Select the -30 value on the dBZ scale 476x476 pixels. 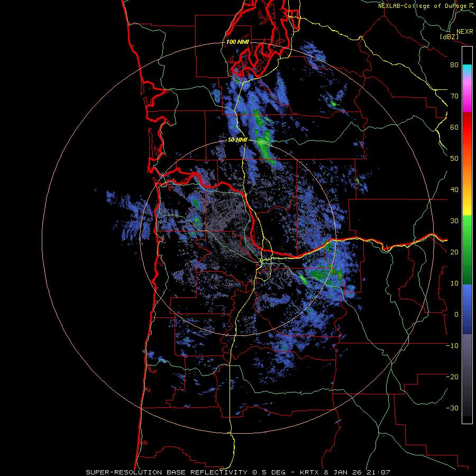[452, 408]
